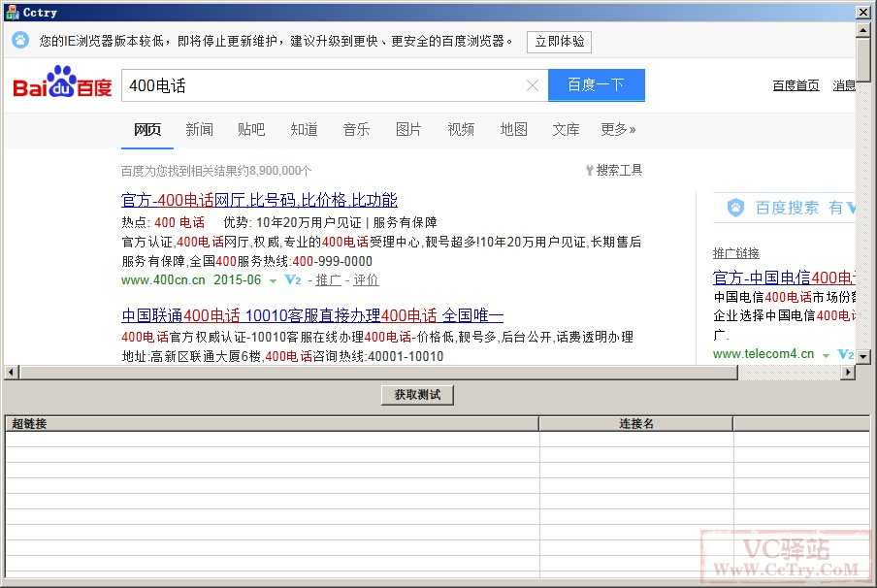Open the 视频 tab
877x588 pixels.
coord(461,130)
